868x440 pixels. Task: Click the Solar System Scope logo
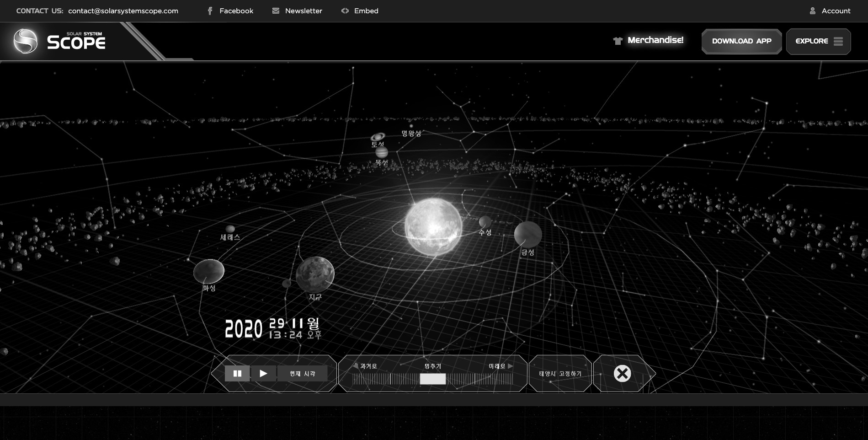[59, 41]
